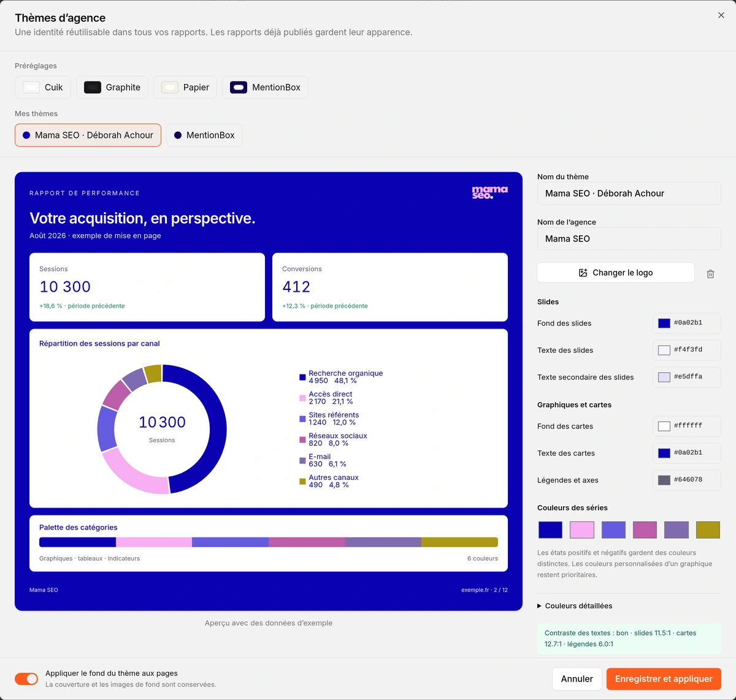Click the Palette des catégories color bar
Viewport: 736px width, 700px height.
pos(269,542)
